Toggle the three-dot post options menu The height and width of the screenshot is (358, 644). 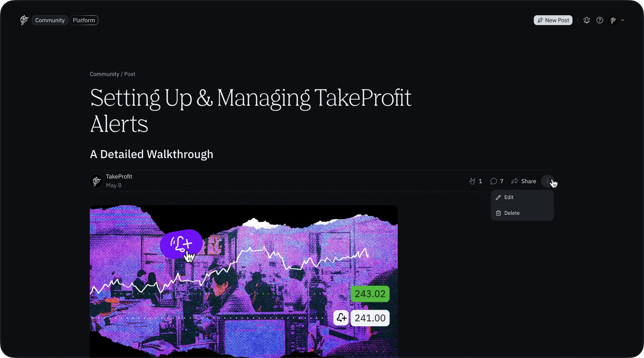pyautogui.click(x=548, y=181)
